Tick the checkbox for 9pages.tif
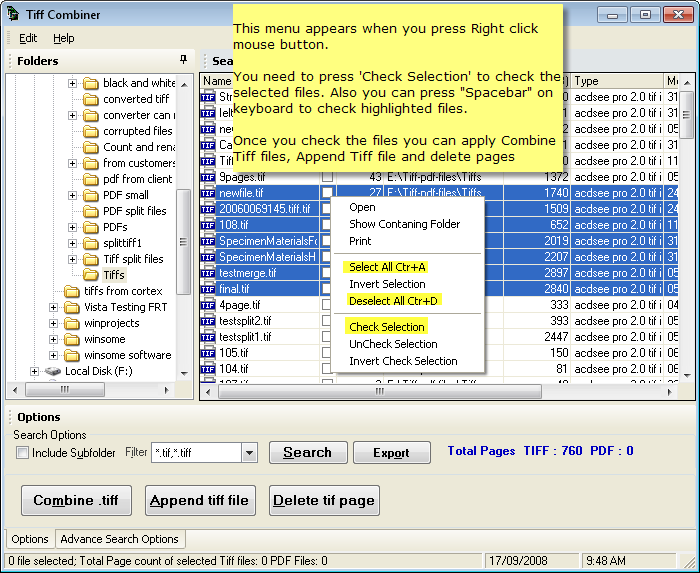This screenshot has width=700, height=573. pyautogui.click(x=327, y=177)
